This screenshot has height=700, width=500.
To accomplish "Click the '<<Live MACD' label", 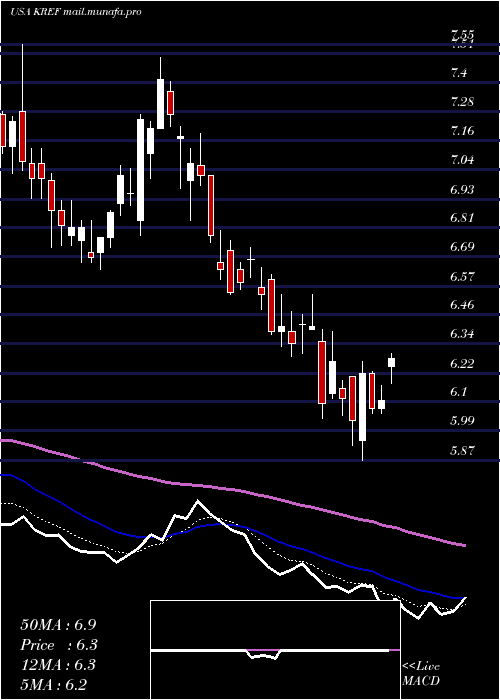I will (421, 674).
